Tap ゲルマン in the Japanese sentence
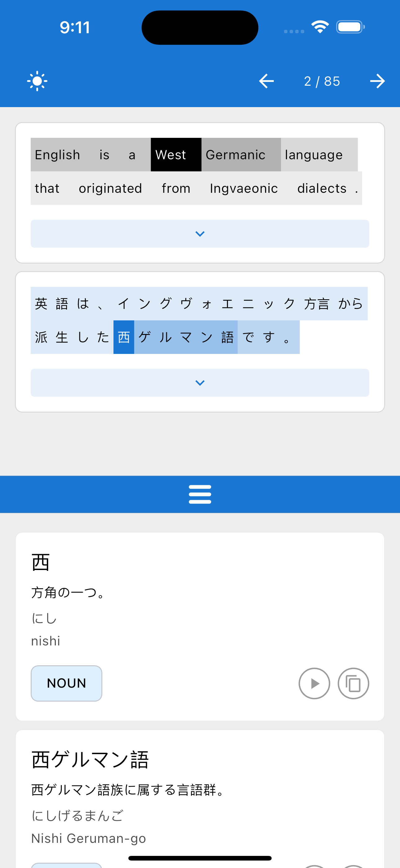The height and width of the screenshot is (868, 400). tap(176, 337)
